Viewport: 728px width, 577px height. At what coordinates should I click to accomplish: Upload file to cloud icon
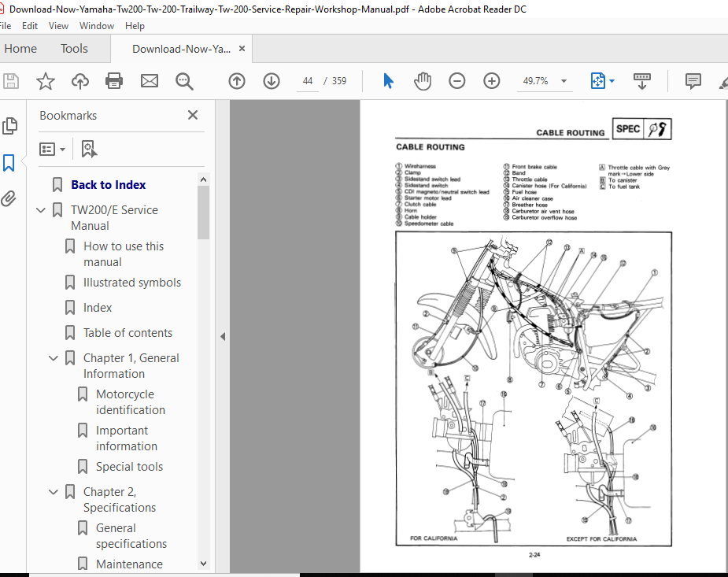point(79,81)
